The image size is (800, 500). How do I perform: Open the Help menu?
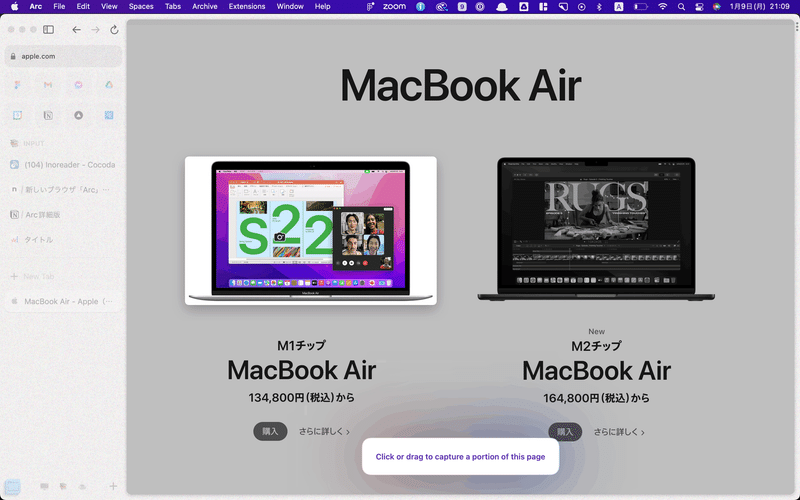[322, 7]
